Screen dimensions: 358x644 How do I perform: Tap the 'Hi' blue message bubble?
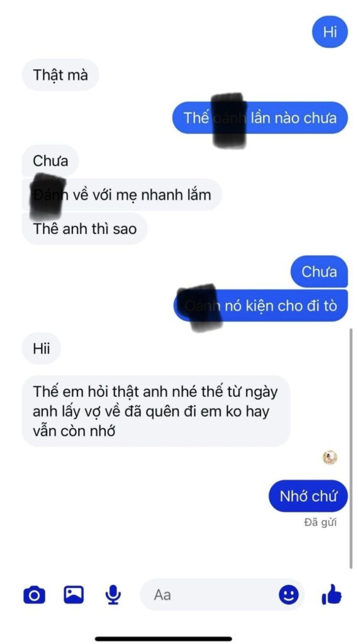coord(330,32)
